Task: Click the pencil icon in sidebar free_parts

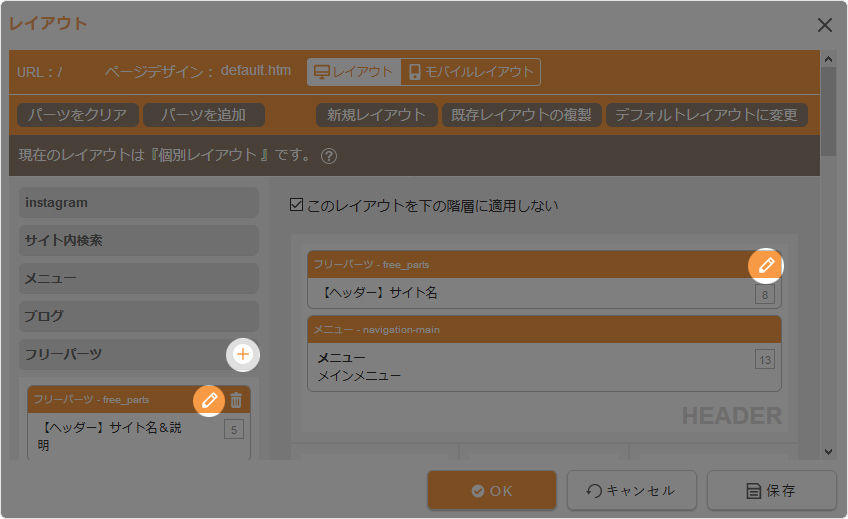Action: coord(209,400)
